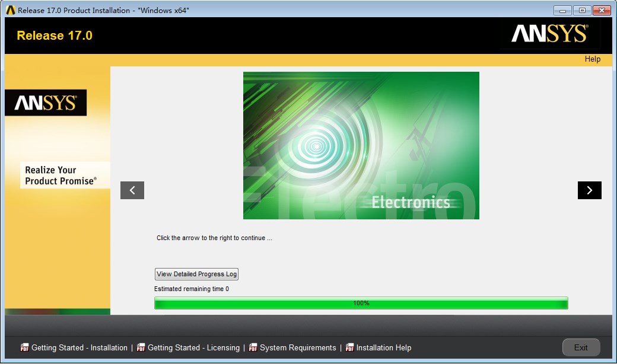Click the ANSYS logo in left sidebar

46,103
